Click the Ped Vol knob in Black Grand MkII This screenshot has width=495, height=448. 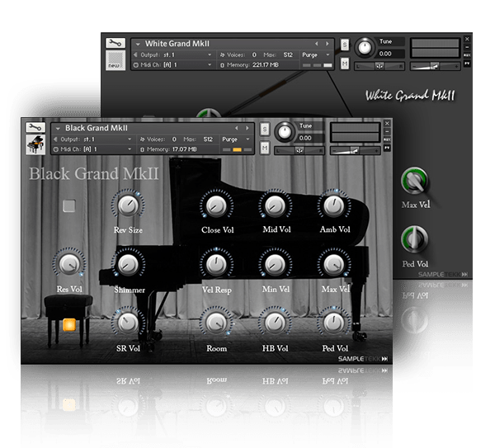[334, 323]
